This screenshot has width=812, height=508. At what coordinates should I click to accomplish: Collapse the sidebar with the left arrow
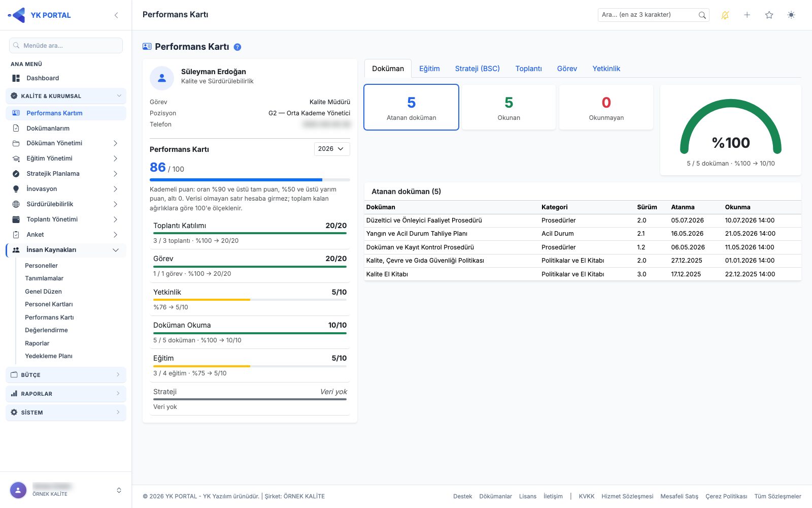tap(116, 15)
